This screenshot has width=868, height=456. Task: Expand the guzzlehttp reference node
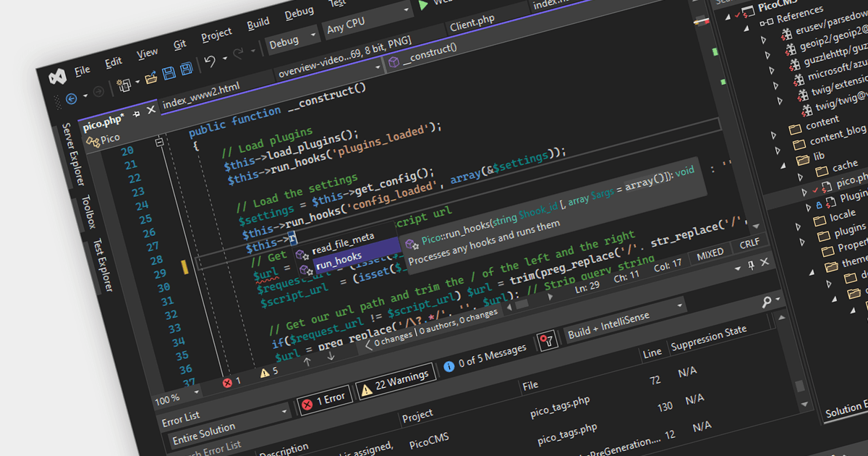[x=773, y=70]
